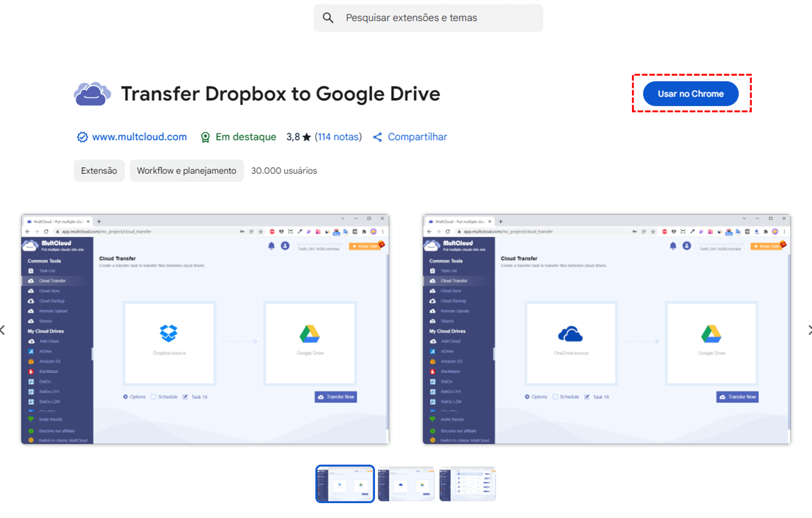Image resolution: width=812 pixels, height=518 pixels.
Task: Select the first carousel thumbnail
Action: pos(345,484)
